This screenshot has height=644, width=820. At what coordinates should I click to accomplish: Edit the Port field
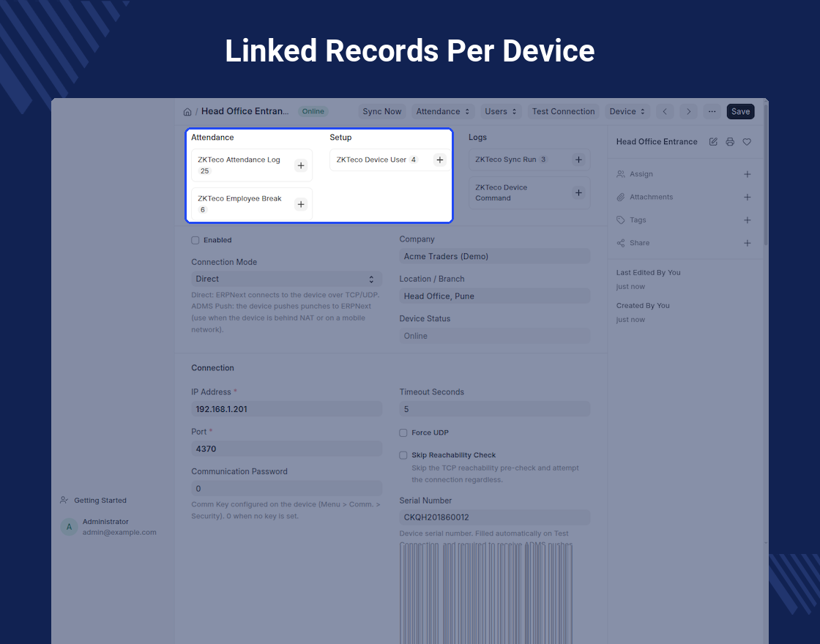286,449
